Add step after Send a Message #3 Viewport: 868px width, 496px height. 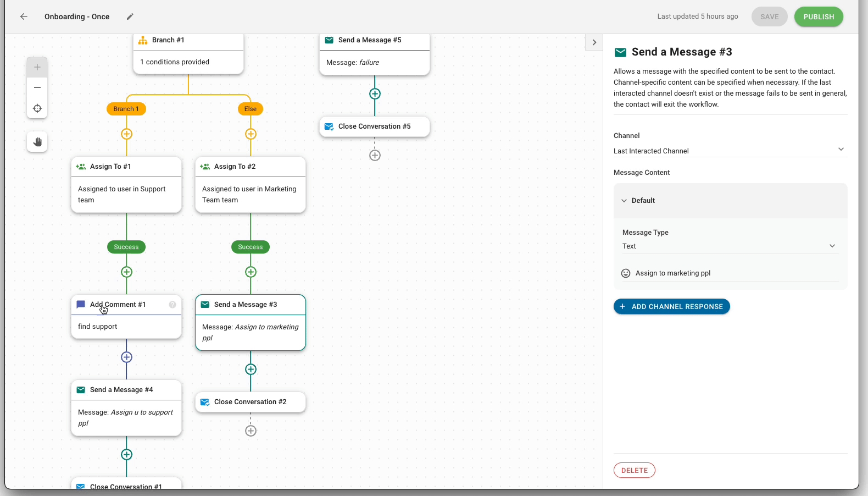point(251,370)
